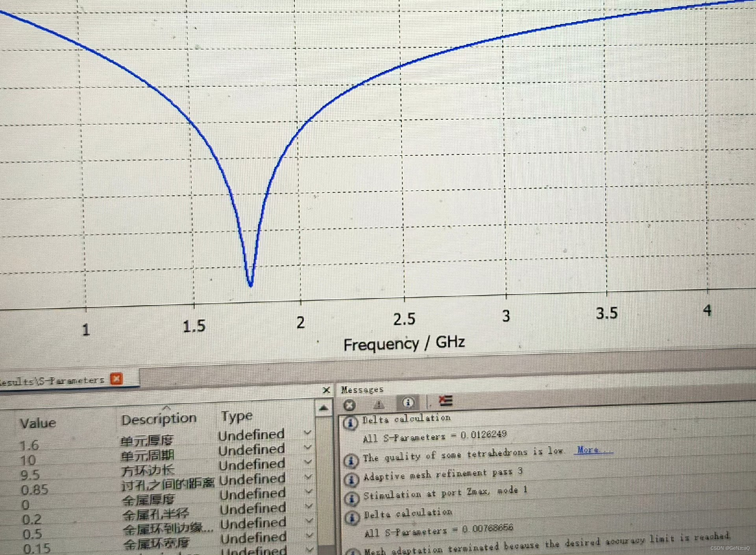Open Type dropdown for 单元厚度 parameter

coord(308,433)
